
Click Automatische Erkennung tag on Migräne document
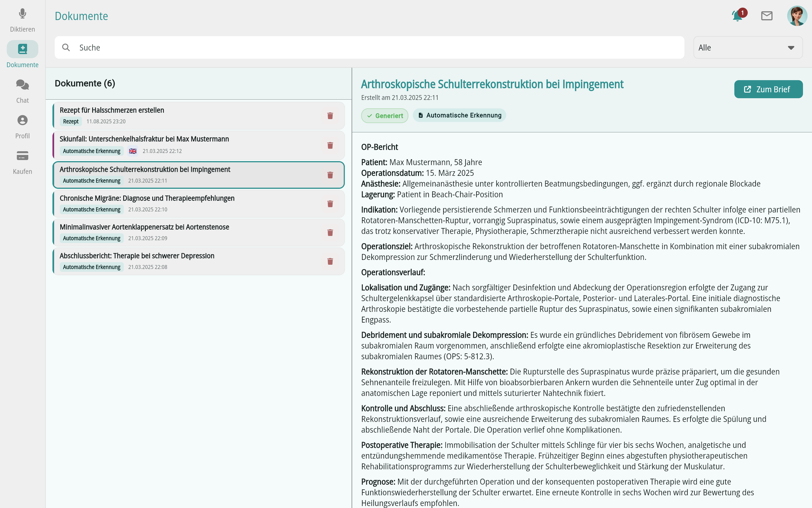tap(92, 209)
